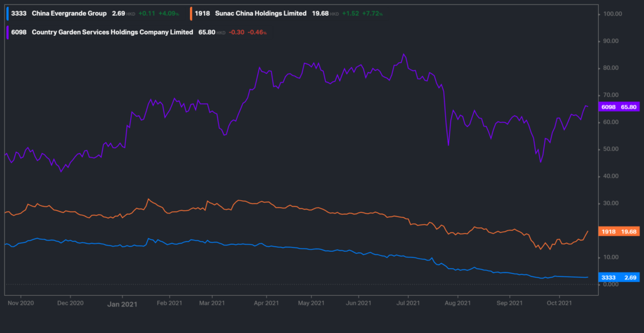Click blue 3333 price tag 2.69
Image resolution: width=644 pixels, height=333 pixels.
(x=619, y=278)
